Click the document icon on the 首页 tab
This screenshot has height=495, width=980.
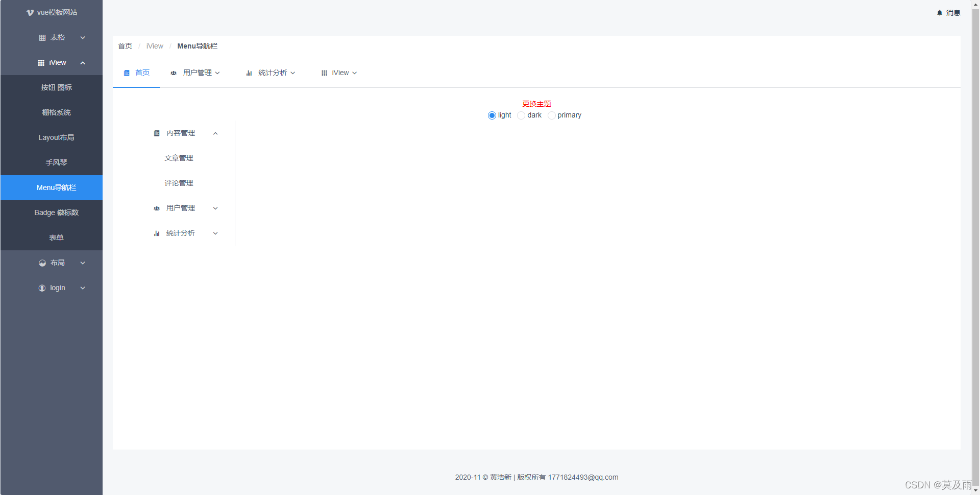[x=127, y=73]
